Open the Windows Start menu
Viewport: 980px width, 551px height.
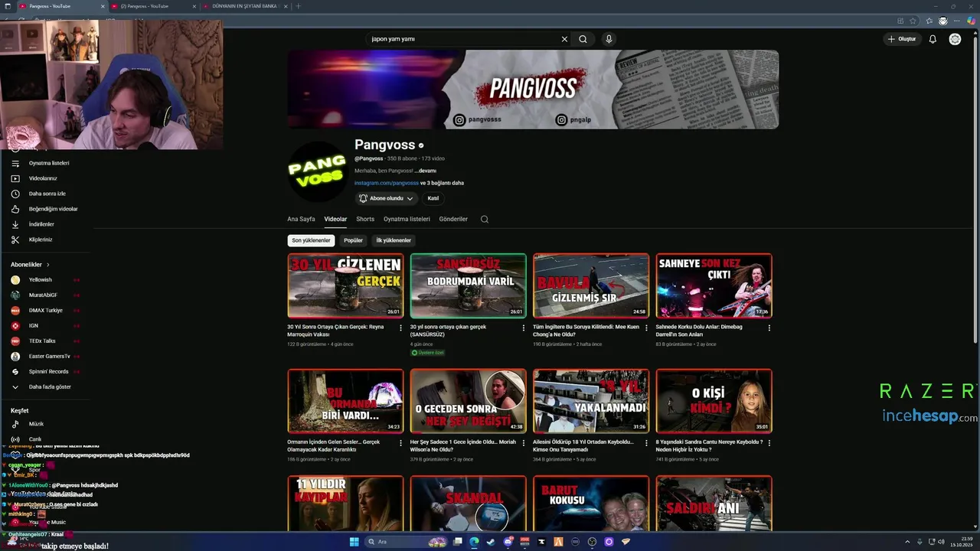[x=354, y=542]
